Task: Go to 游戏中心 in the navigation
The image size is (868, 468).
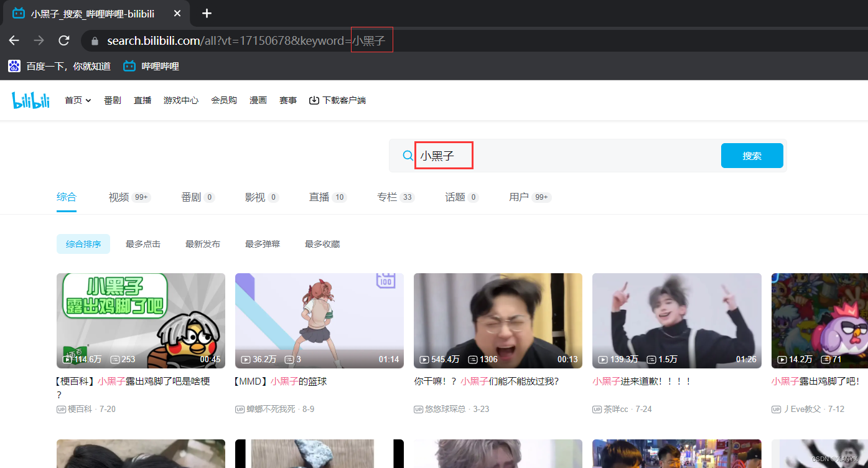Action: click(181, 100)
